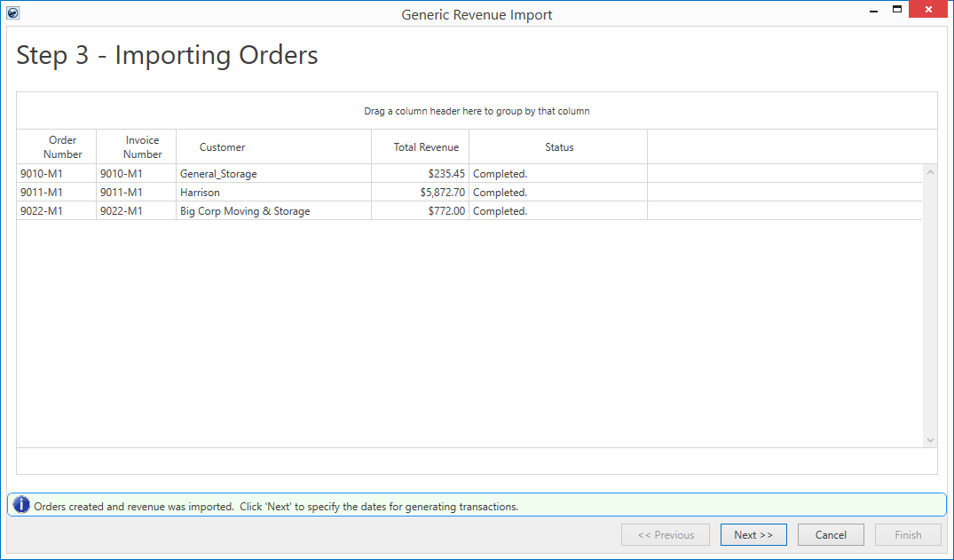
Task: Click scrollbar up arrow in orders grid
Action: point(930,172)
